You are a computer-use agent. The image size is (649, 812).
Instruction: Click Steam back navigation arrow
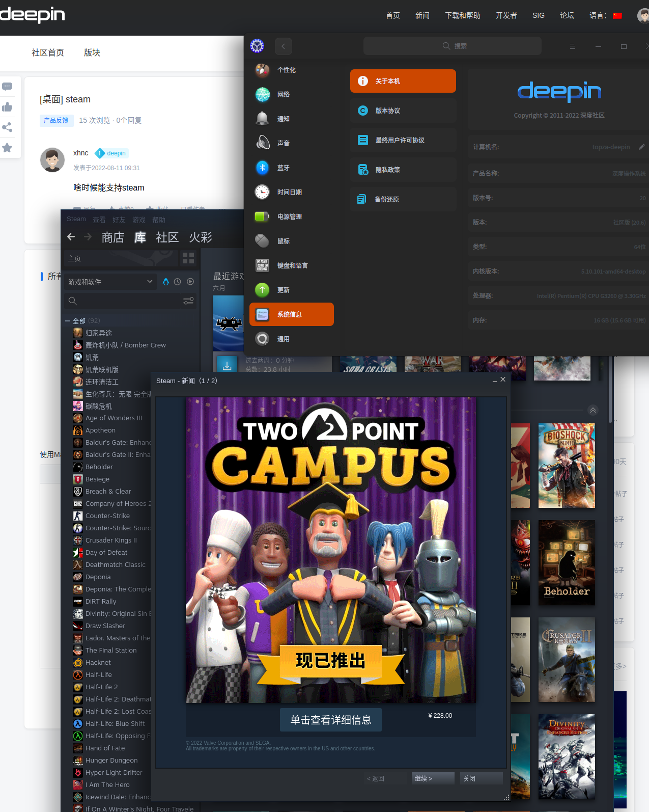(x=71, y=237)
